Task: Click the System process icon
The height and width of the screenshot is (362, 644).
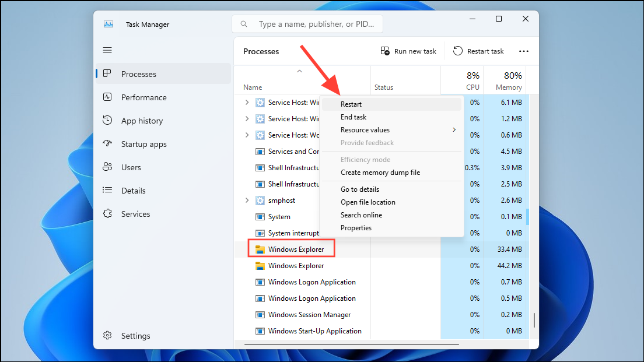Action: pyautogui.click(x=260, y=217)
